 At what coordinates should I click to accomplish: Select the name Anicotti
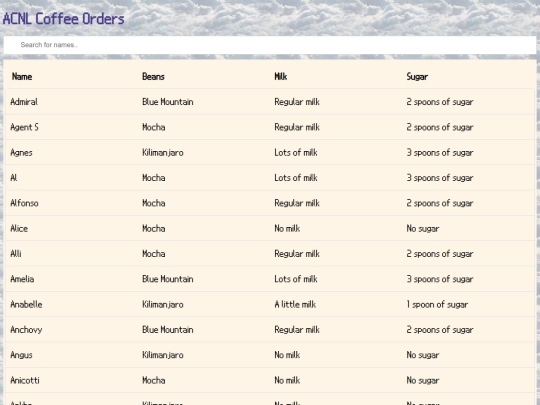pyautogui.click(x=25, y=380)
